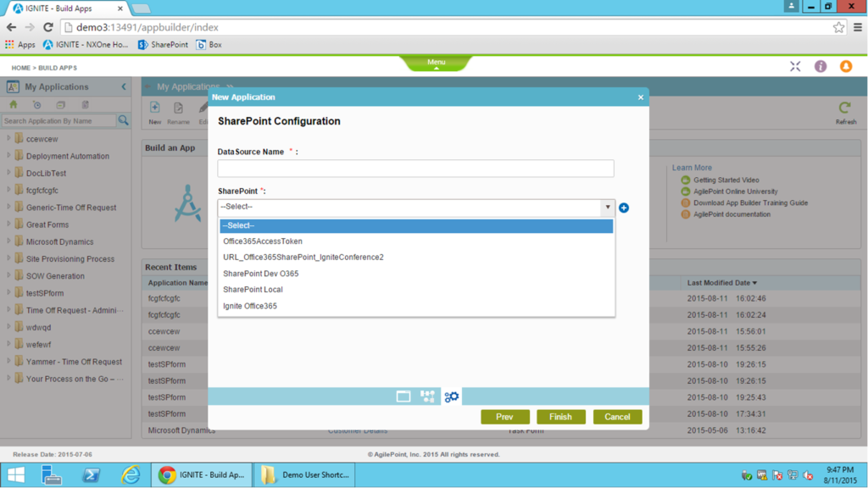
Task: Click the DataSource Name input field
Action: point(415,168)
